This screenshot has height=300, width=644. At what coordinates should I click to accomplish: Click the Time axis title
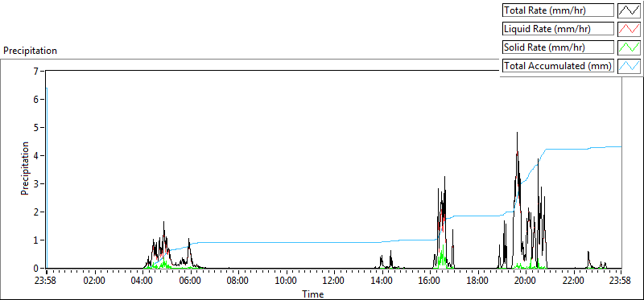(x=313, y=294)
